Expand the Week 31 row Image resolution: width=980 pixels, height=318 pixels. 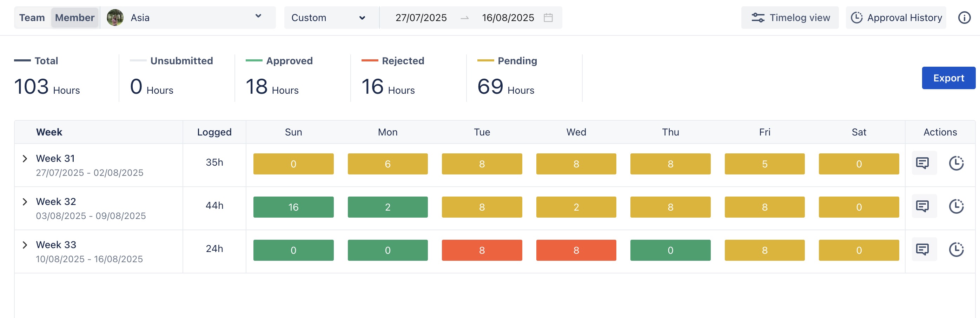[25, 159]
